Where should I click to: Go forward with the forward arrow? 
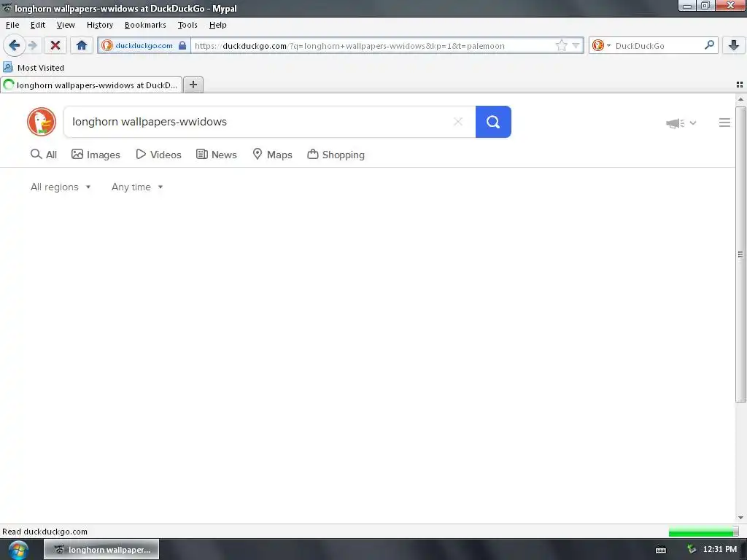click(x=32, y=46)
